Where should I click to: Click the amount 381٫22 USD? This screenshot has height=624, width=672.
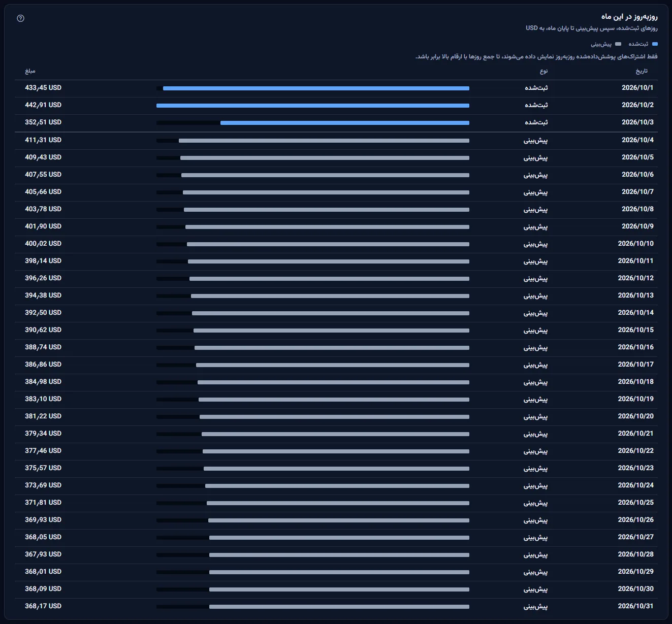click(43, 416)
